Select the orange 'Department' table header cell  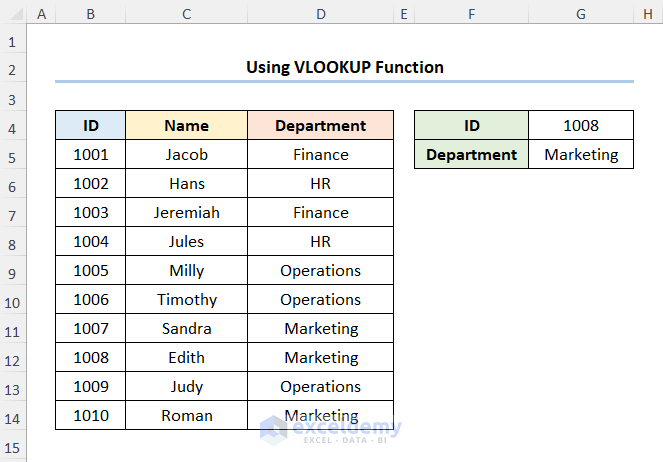coord(320,126)
